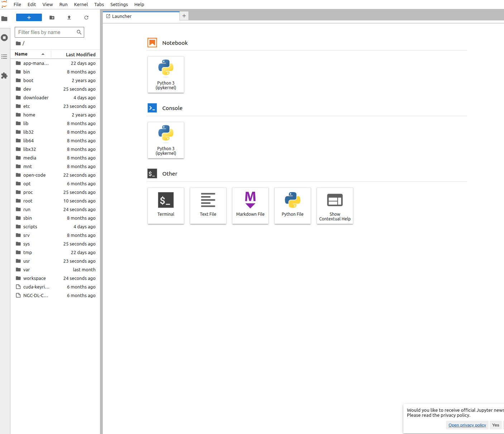Select the app-mana... folder
This screenshot has height=434, width=504.
coord(56,63)
